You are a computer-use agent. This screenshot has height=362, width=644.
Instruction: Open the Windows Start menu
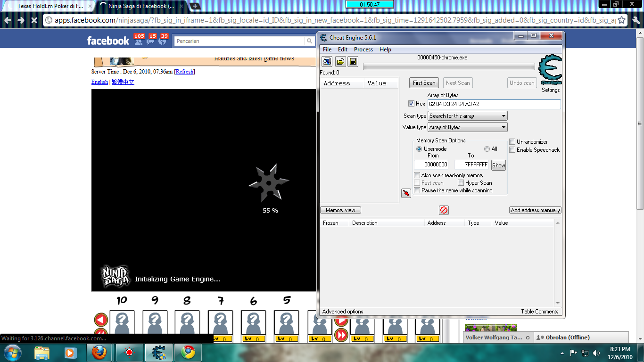[12, 352]
